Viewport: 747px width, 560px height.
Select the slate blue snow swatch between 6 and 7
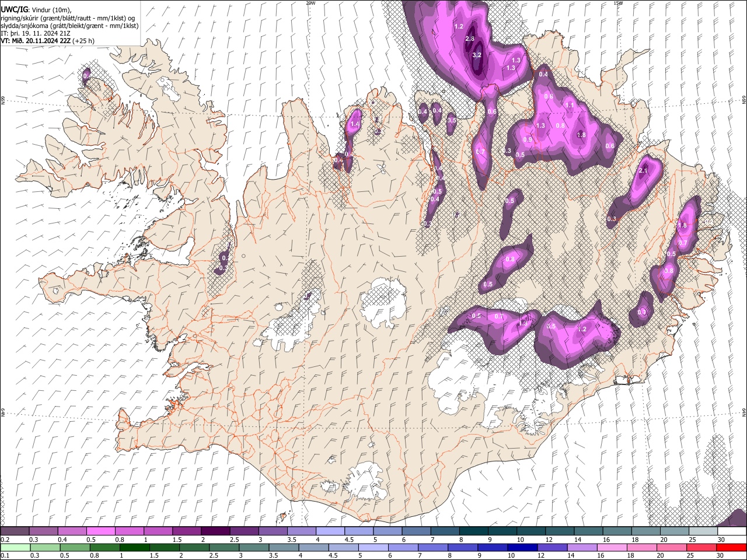pyautogui.click(x=417, y=531)
